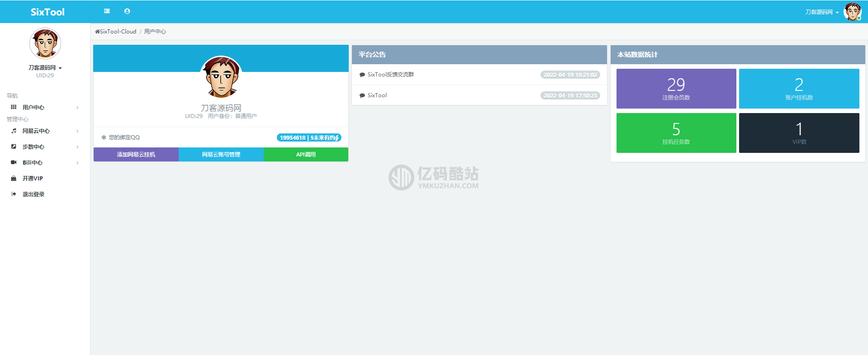Click the large profile card avatar
This screenshot has width=868, height=355.
click(221, 77)
